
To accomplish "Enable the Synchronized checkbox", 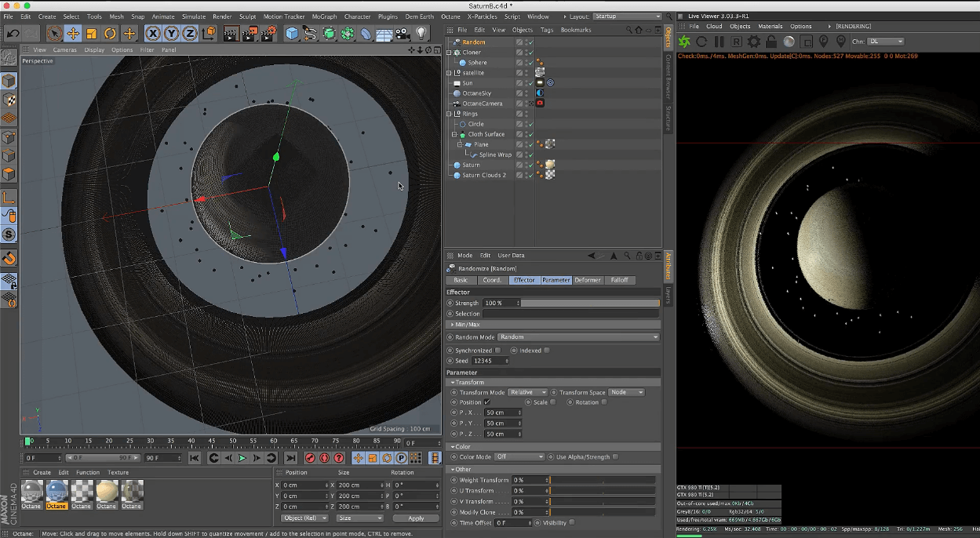I will pos(497,351).
